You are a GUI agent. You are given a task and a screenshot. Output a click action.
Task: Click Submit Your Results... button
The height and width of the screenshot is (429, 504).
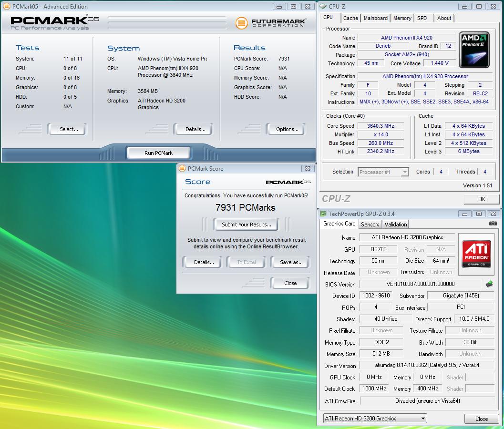point(246,225)
